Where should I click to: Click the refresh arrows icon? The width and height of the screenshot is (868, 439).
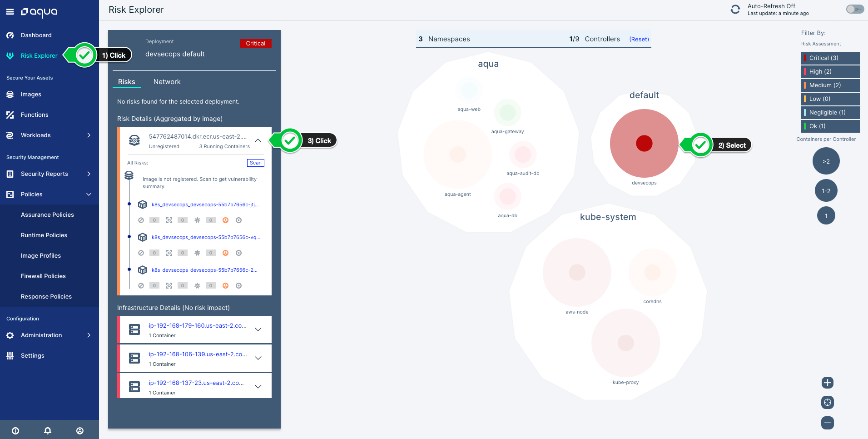(735, 10)
